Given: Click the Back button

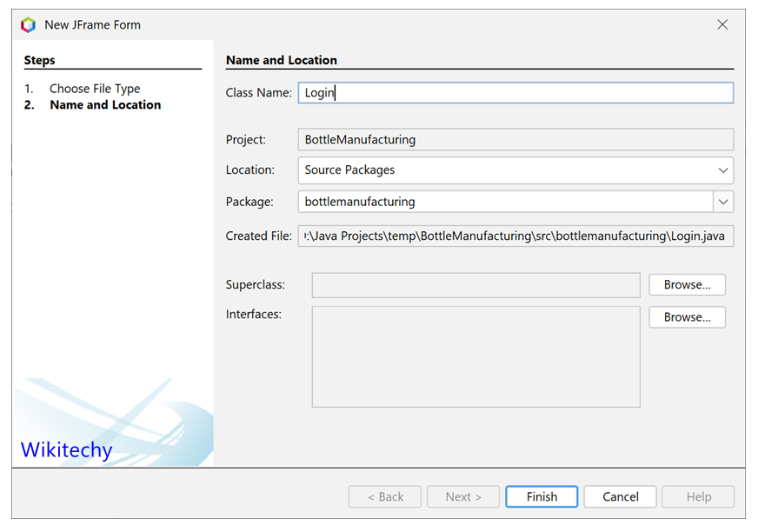Looking at the screenshot, I should (384, 496).
